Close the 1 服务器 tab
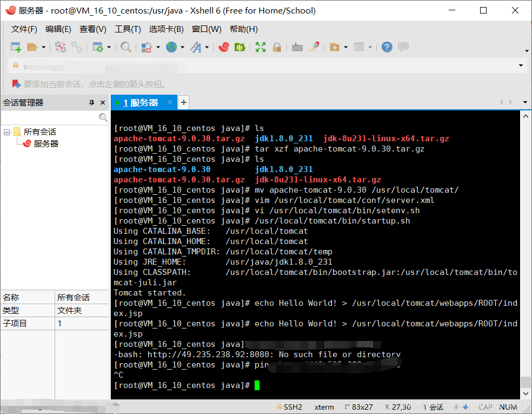The width and height of the screenshot is (532, 414). click(x=170, y=102)
